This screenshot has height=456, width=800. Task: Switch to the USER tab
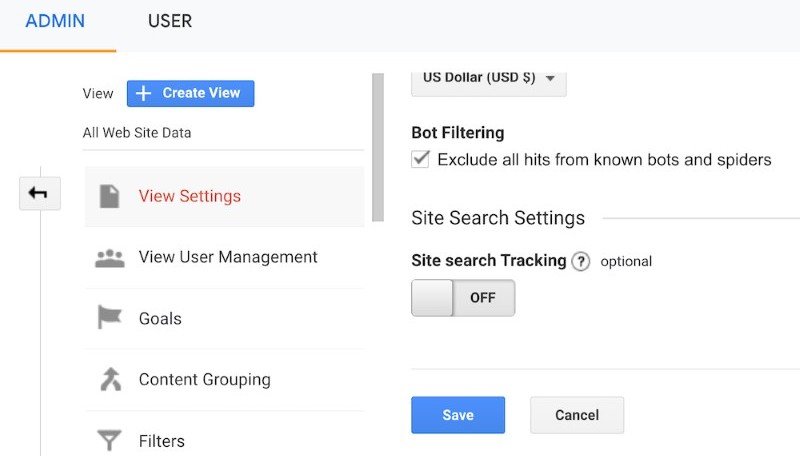pos(170,21)
